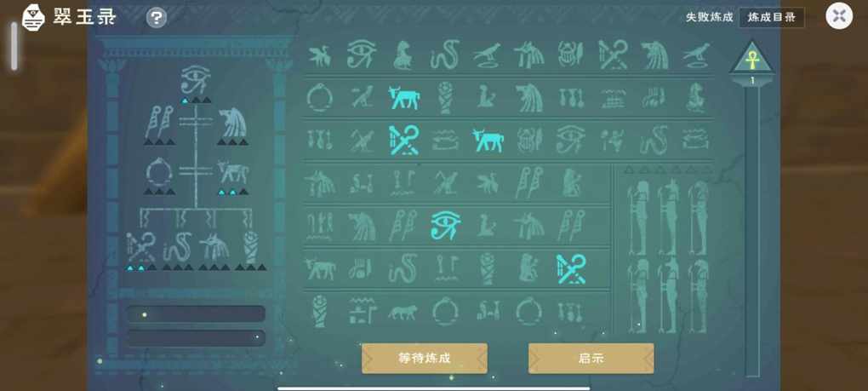Tap the Eye of Horus atop the recipe tree
The image size is (868, 391).
click(x=196, y=80)
